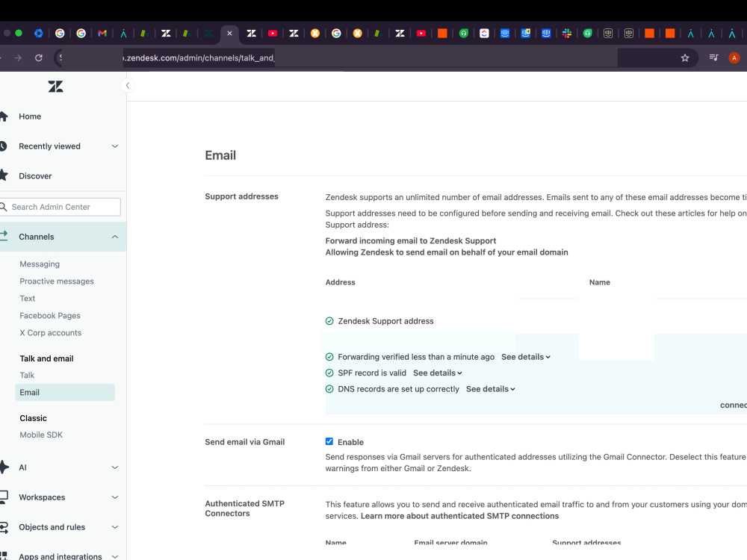Click the Zendesk logo at the top of sidebar
Screen dimensions: 747x560
pyautogui.click(x=55, y=87)
